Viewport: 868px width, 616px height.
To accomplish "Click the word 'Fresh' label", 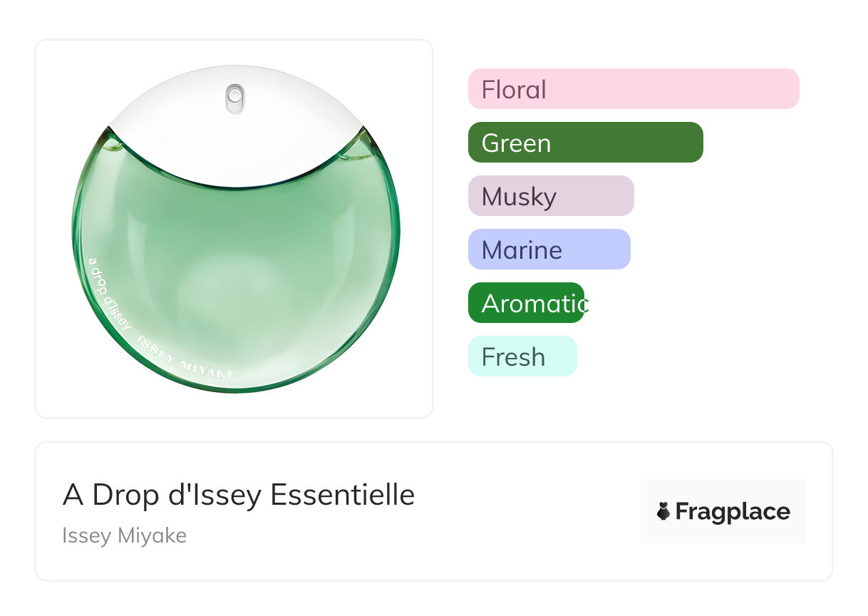I will pyautogui.click(x=513, y=357).
